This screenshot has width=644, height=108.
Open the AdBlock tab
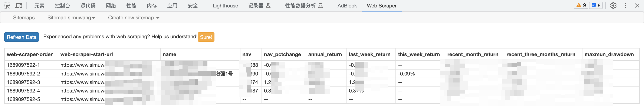point(347,6)
